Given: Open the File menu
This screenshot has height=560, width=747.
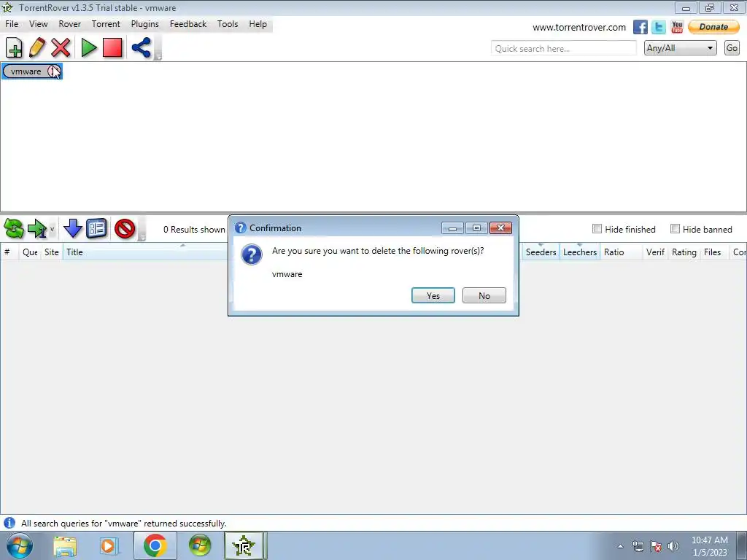Looking at the screenshot, I should click(12, 24).
